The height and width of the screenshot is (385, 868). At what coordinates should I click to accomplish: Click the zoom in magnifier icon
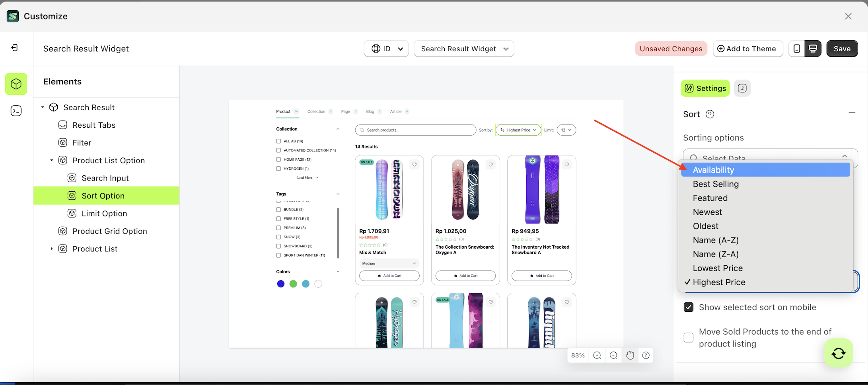coord(597,355)
